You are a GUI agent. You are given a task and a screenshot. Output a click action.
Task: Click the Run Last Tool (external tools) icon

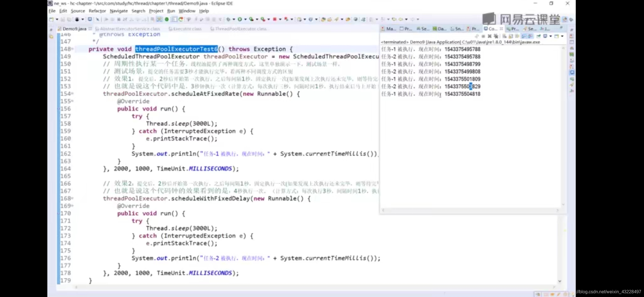tap(263, 19)
